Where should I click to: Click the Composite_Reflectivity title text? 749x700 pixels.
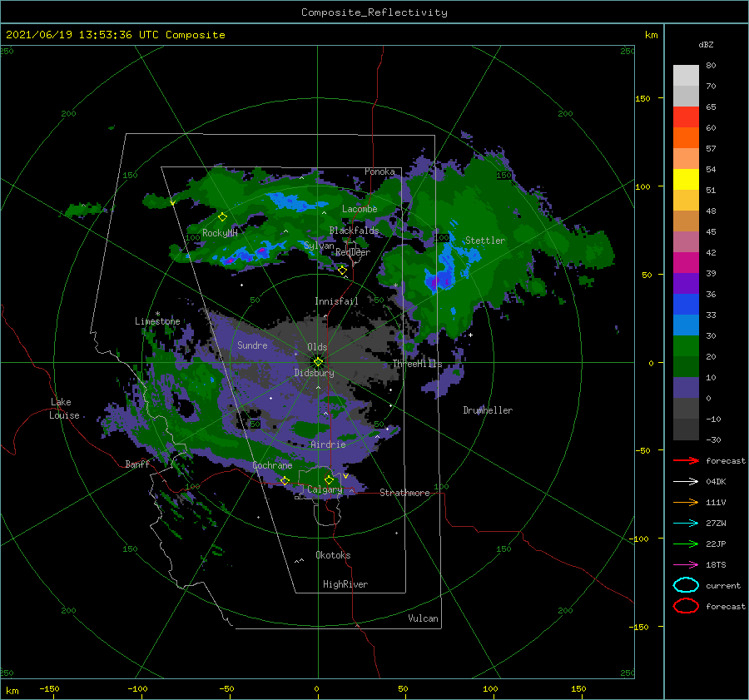pyautogui.click(x=374, y=12)
